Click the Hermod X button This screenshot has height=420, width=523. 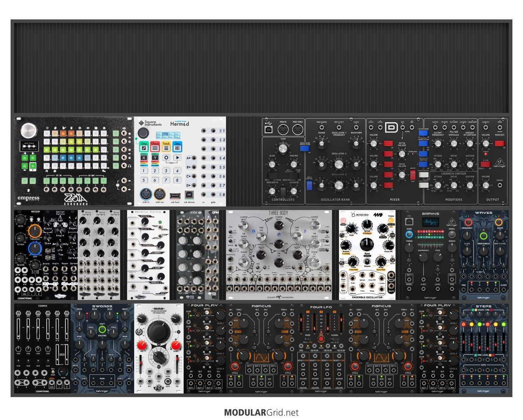144,158
